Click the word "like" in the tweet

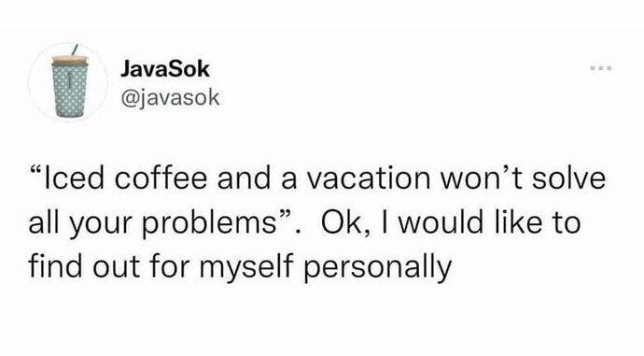517,222
